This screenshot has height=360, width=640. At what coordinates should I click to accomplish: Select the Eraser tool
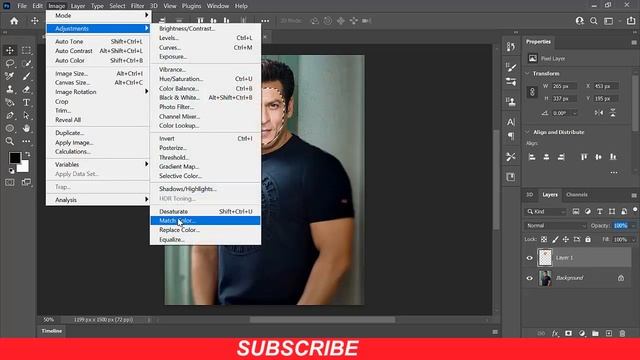click(26, 89)
